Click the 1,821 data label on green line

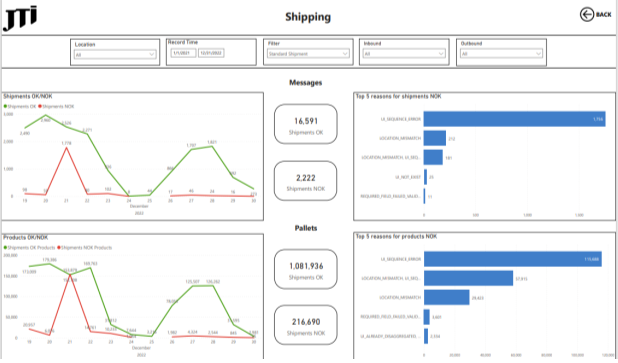(212, 142)
